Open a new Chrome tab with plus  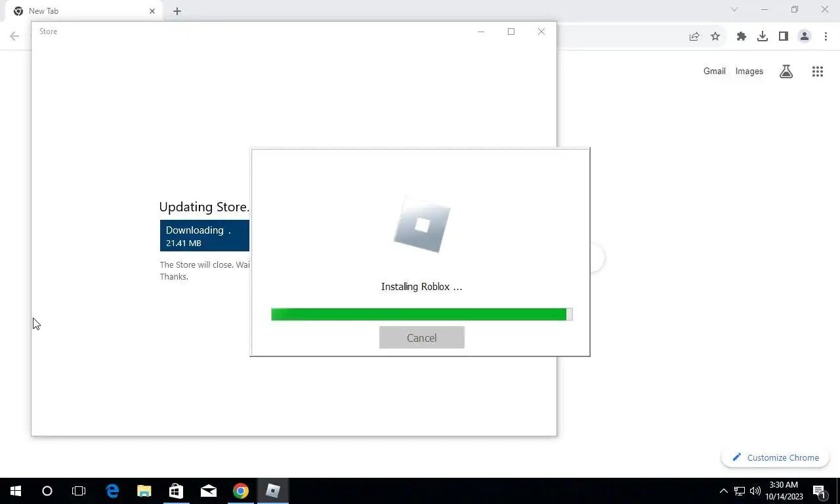(x=177, y=11)
